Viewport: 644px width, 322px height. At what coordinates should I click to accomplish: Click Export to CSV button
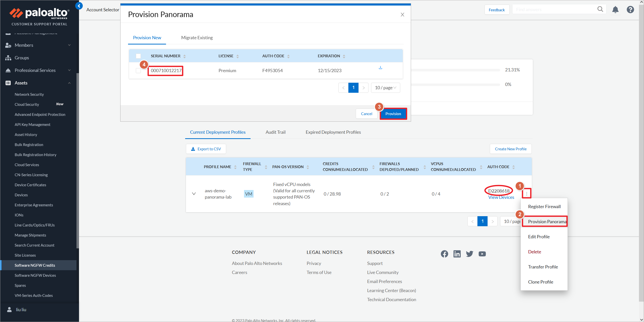pyautogui.click(x=206, y=149)
